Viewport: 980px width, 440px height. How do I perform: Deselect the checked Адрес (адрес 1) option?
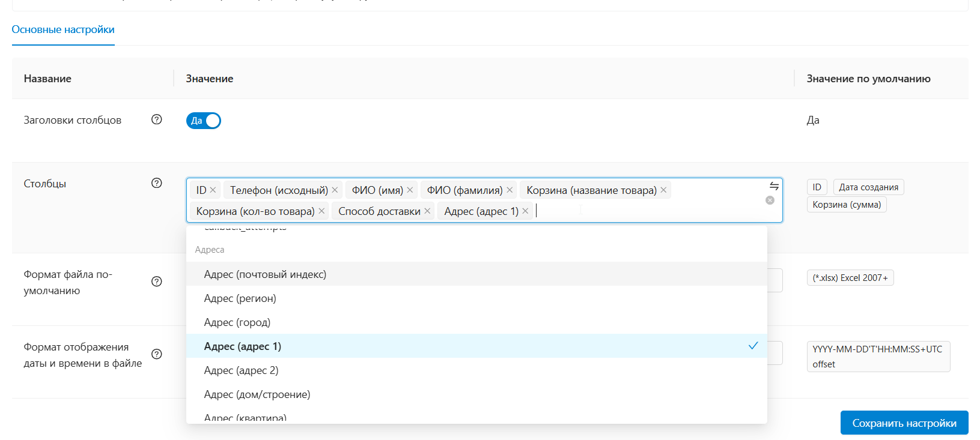pyautogui.click(x=242, y=346)
